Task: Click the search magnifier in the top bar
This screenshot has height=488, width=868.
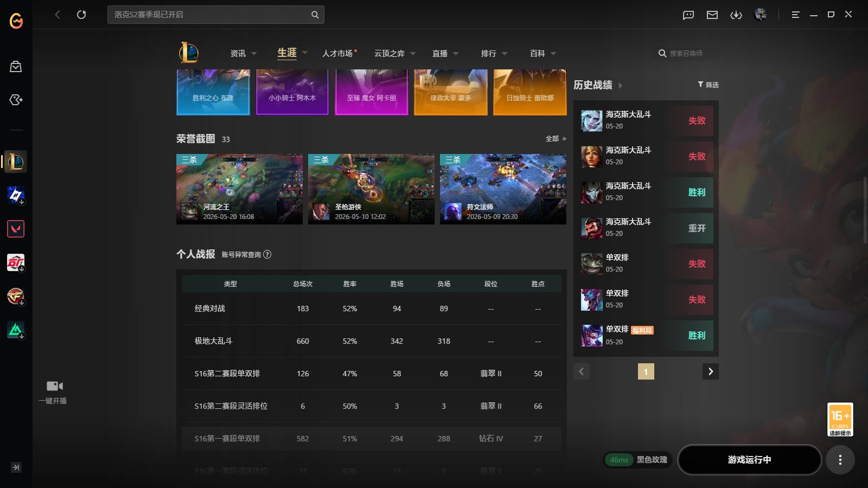Action: (x=315, y=15)
